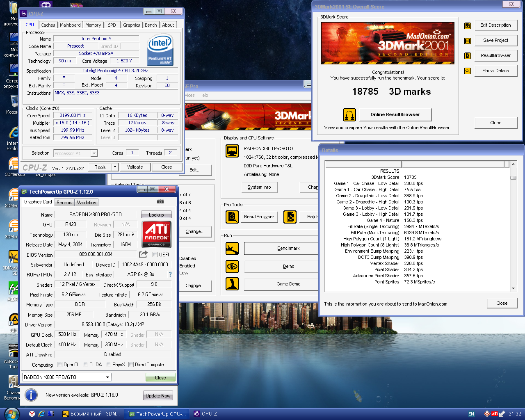This screenshot has height=420, width=525.
Task: Click the Game Demo button
Action: (288, 284)
